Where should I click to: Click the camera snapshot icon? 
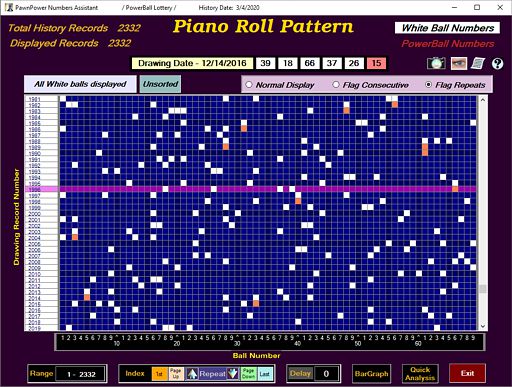coord(436,63)
